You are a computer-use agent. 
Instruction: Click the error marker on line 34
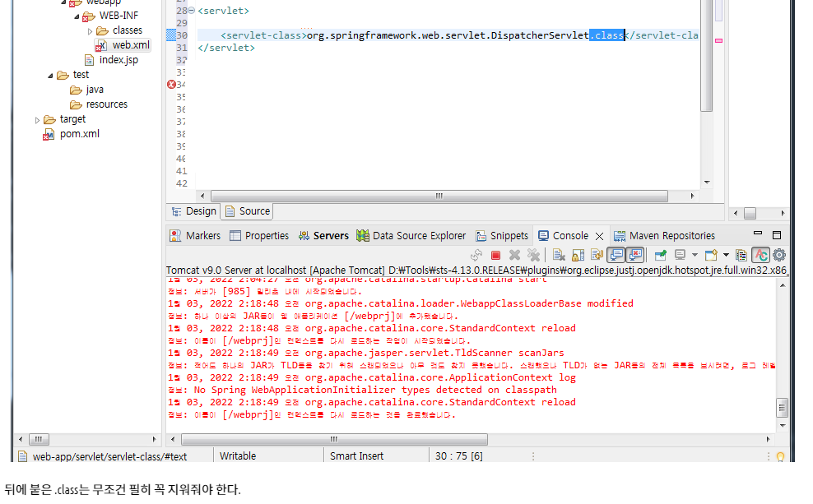click(x=171, y=85)
